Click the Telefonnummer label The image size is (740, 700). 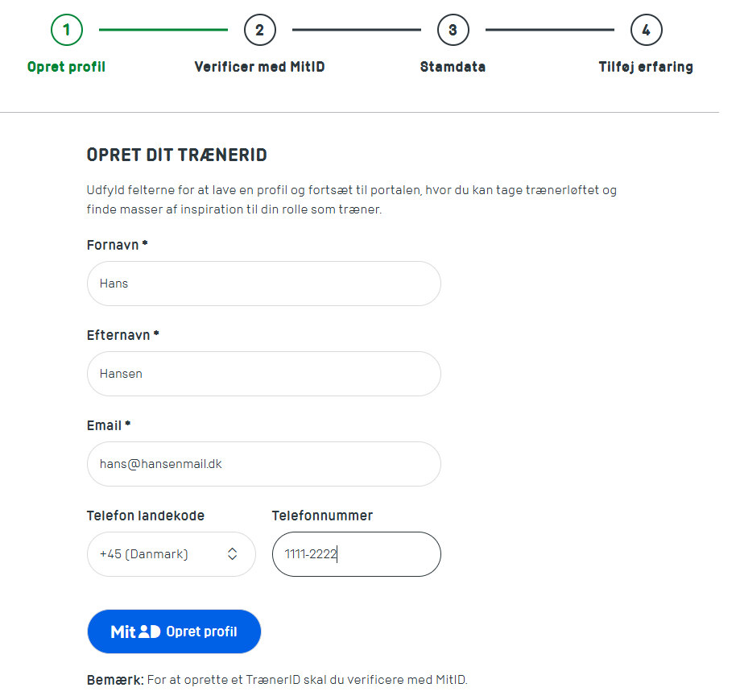point(322,516)
